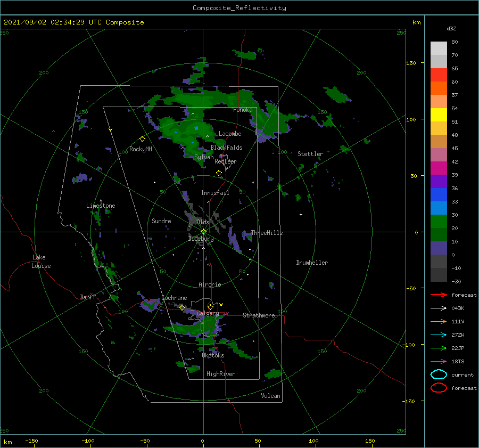Image resolution: width=479 pixels, height=448 pixels.
Task: Click the -50 tick on right yellow axis
Action: click(x=411, y=288)
